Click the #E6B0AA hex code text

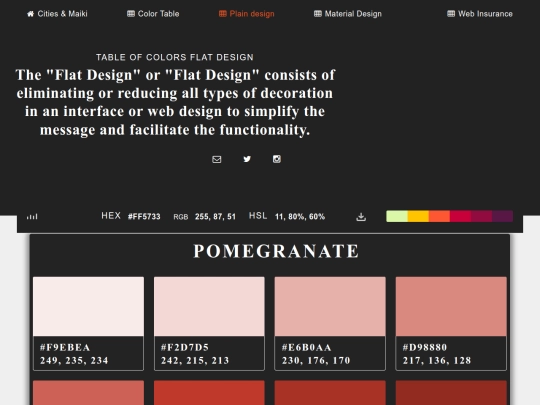pos(307,347)
